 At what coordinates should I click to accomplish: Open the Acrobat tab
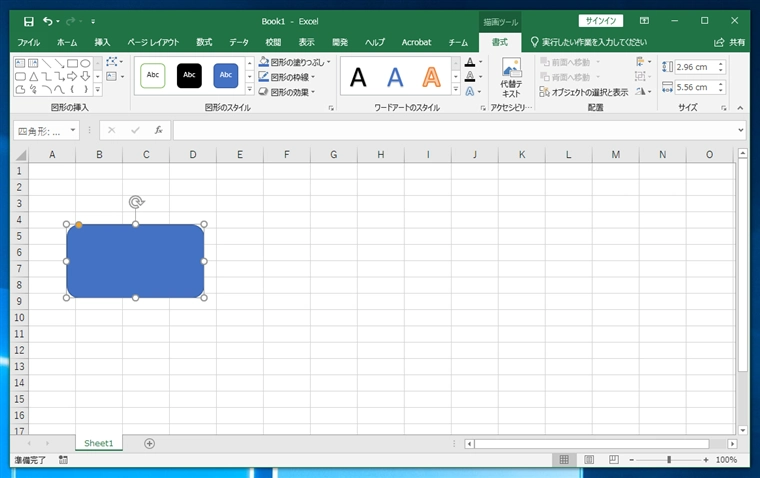pyautogui.click(x=416, y=42)
